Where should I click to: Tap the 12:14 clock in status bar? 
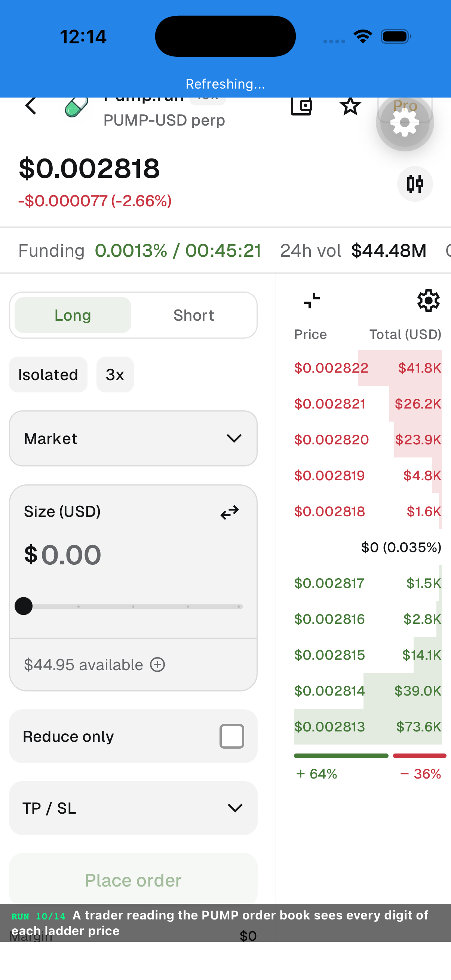(83, 37)
